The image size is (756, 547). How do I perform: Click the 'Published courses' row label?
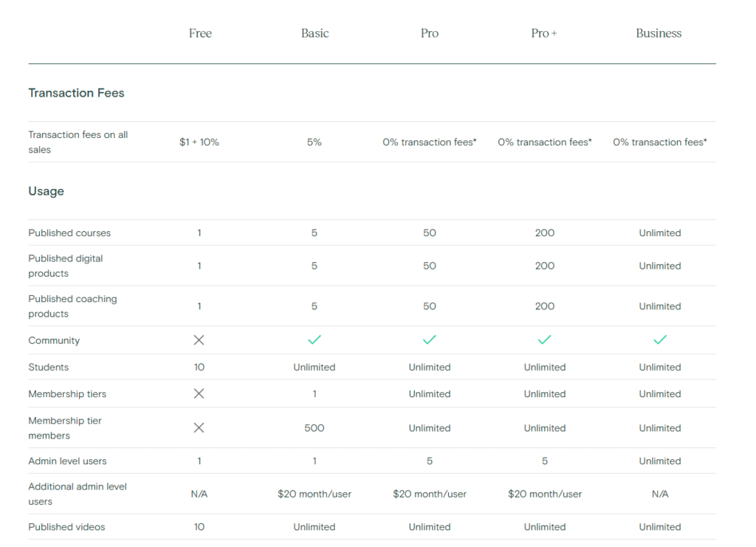coord(69,233)
